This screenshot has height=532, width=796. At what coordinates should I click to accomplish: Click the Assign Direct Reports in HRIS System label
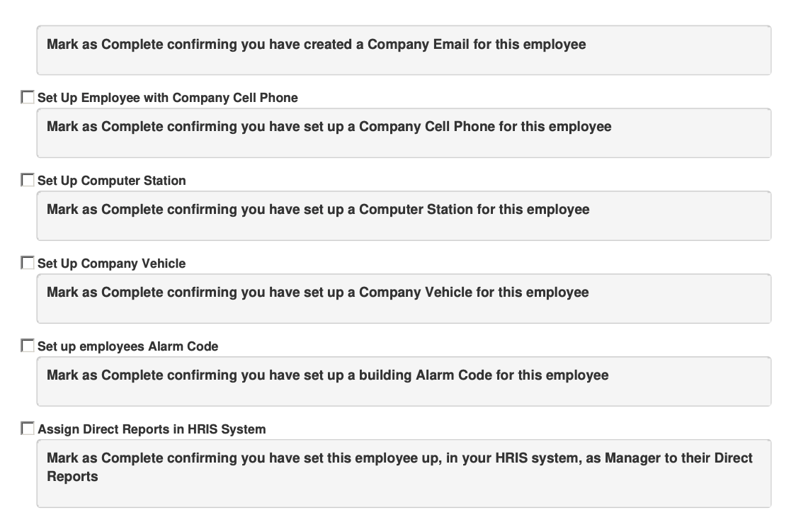152,429
